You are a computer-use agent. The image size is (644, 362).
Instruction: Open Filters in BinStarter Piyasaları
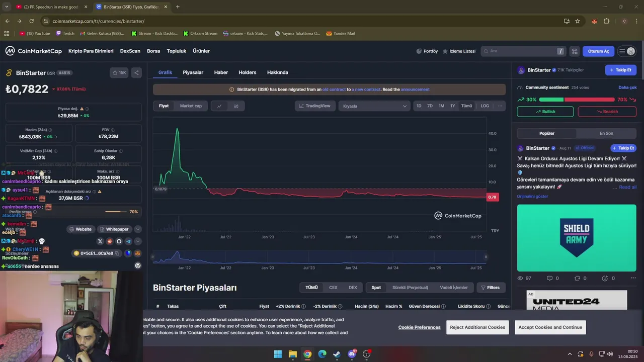(490, 288)
